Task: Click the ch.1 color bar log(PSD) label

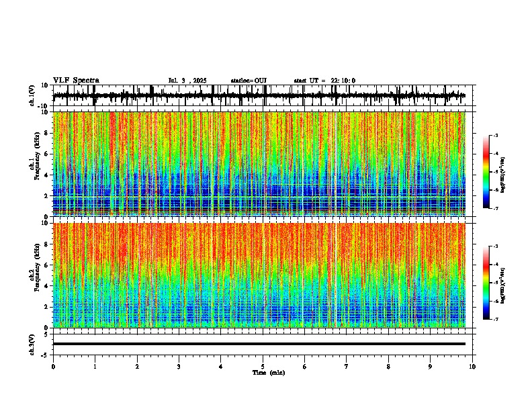Action: tap(503, 175)
